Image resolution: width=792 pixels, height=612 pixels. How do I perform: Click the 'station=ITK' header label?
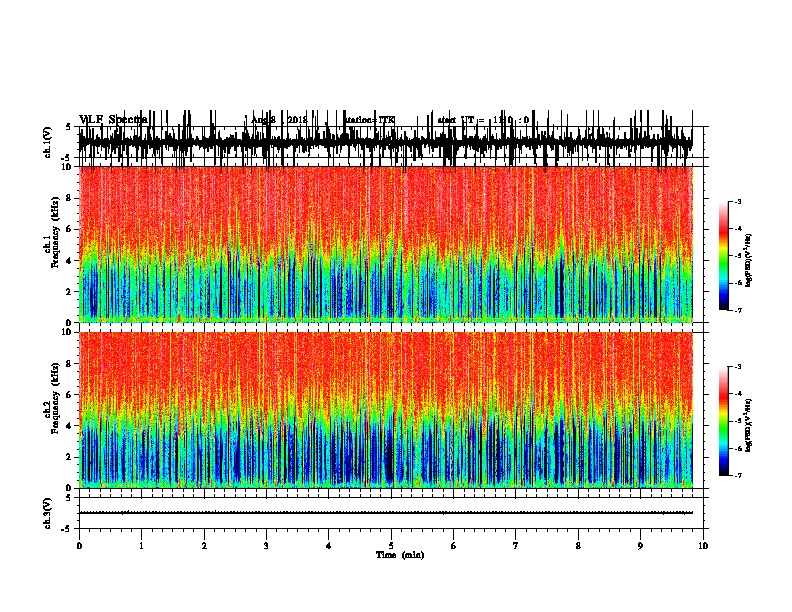[x=370, y=120]
